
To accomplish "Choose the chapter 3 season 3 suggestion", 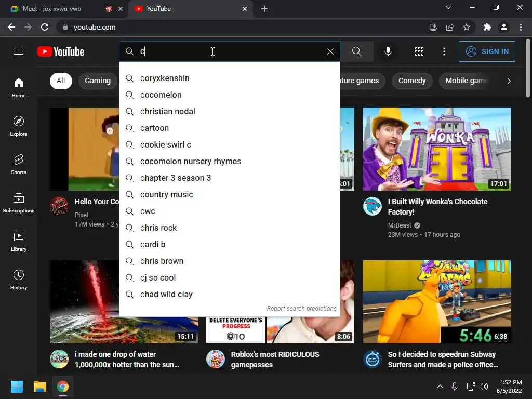I will tap(229, 178).
